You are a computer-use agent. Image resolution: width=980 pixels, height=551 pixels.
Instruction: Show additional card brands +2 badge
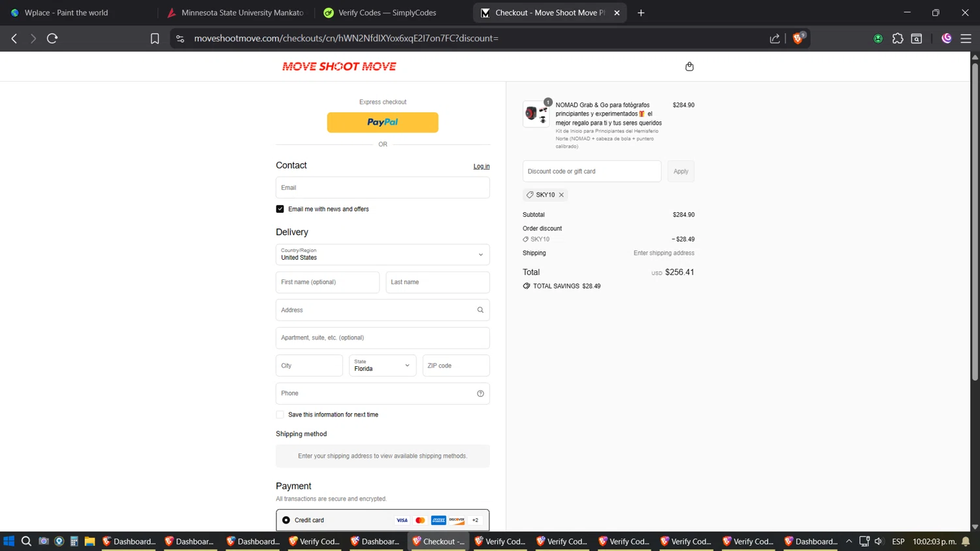click(x=475, y=520)
